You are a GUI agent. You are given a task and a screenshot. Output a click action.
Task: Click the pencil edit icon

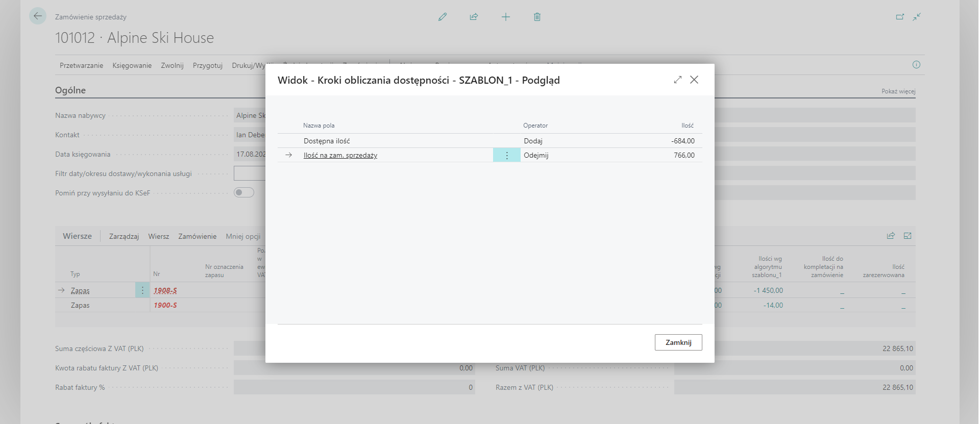click(443, 17)
